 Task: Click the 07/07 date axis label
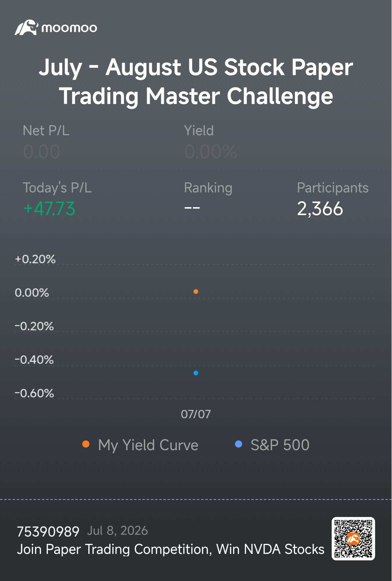[x=196, y=414]
